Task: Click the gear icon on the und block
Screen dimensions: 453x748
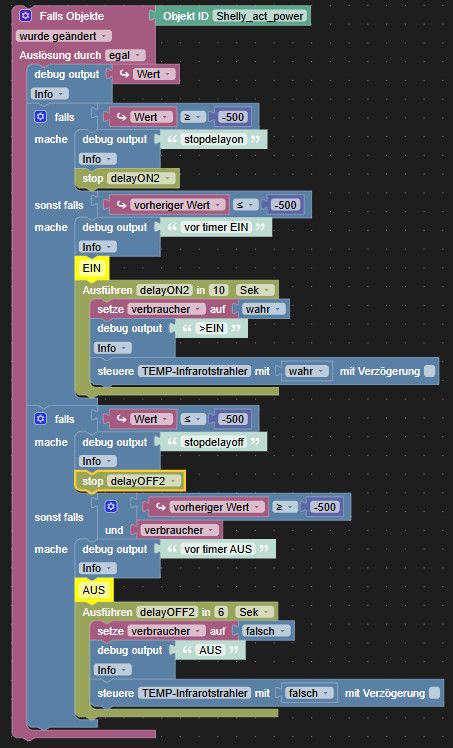Action: (x=111, y=507)
